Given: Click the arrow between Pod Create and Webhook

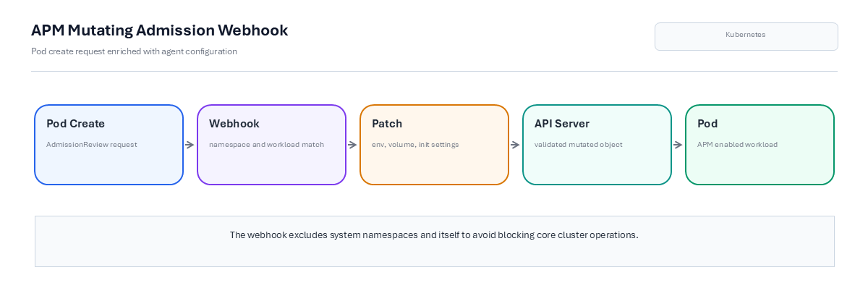Looking at the screenshot, I should pos(190,145).
